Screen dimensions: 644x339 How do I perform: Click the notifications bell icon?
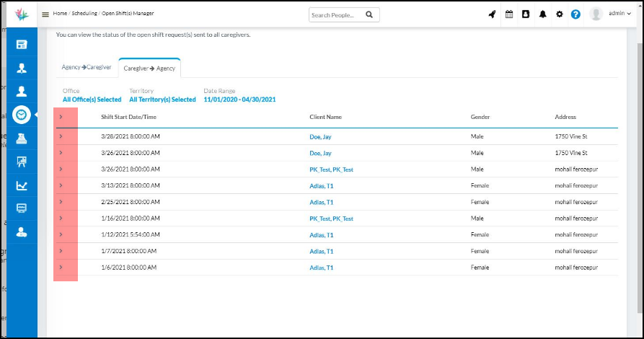tap(542, 14)
